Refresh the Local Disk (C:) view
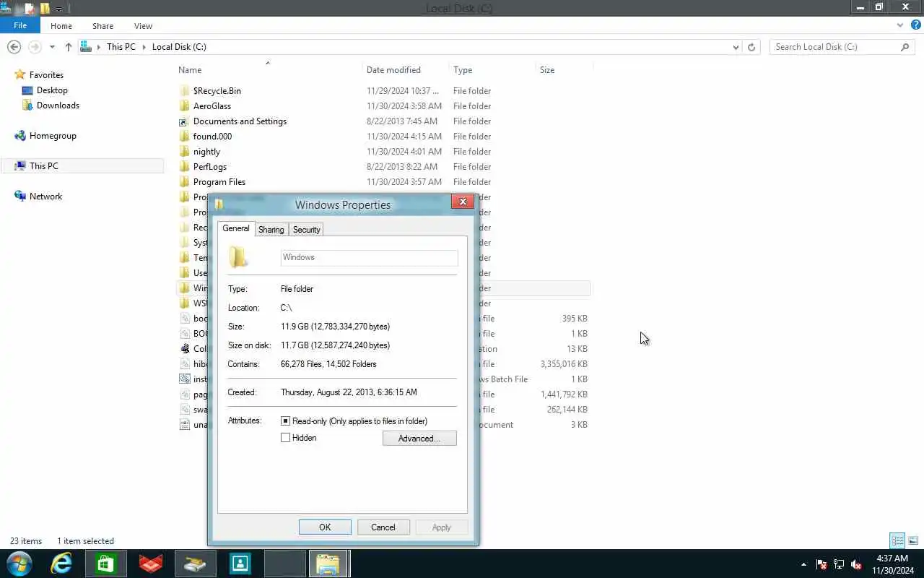The image size is (924, 578). pyautogui.click(x=751, y=47)
